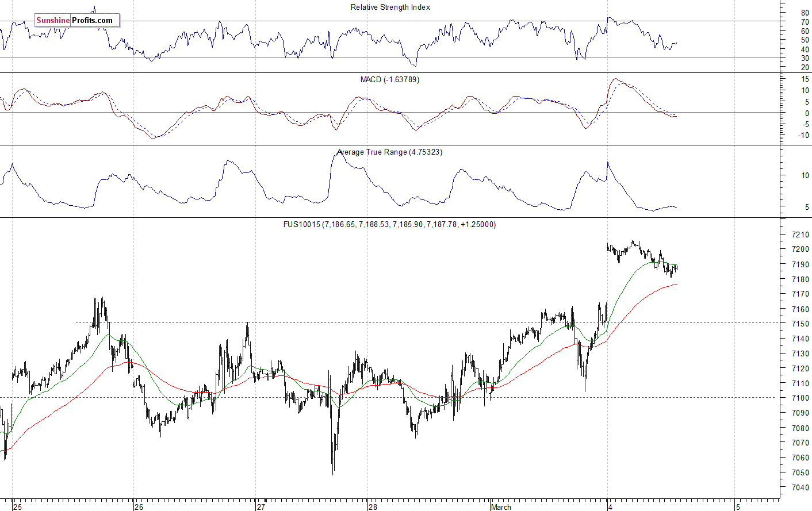The image size is (812, 511).
Task: Click the 7050 price axis label
Action: (x=800, y=472)
